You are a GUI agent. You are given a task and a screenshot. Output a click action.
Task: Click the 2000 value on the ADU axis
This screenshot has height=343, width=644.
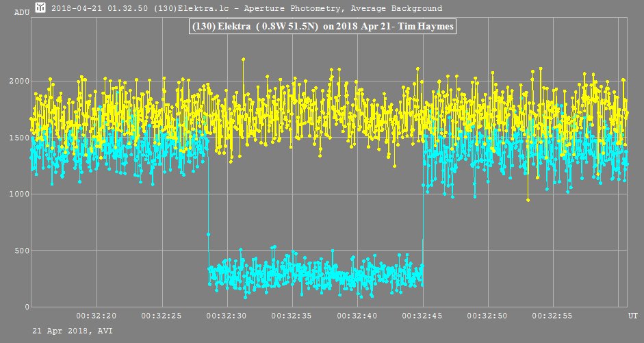point(18,81)
